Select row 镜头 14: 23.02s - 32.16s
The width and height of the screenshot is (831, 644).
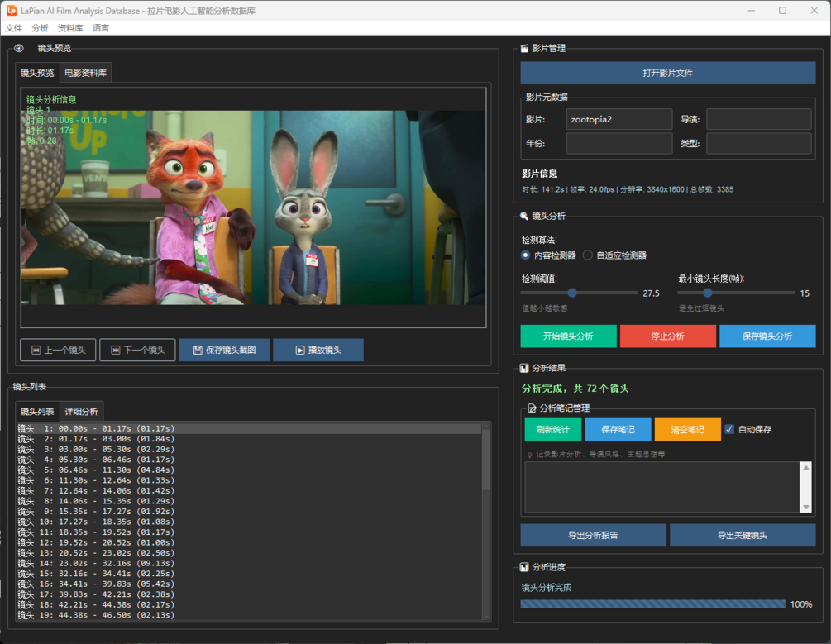249,563
